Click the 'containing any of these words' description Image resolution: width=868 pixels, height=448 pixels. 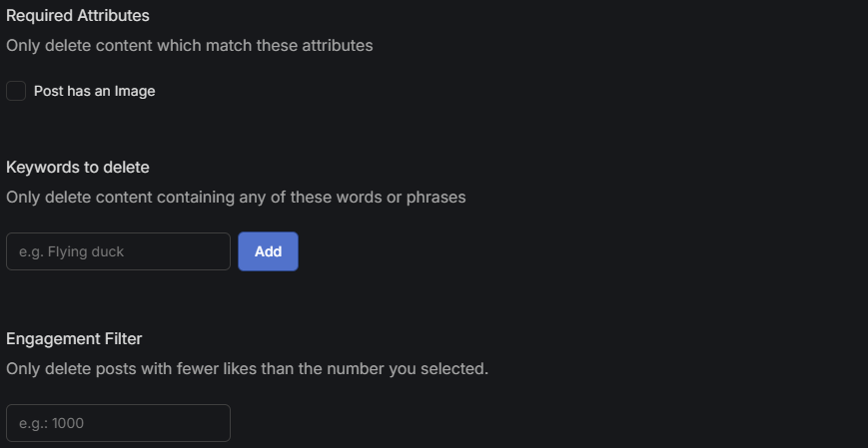coord(236,197)
